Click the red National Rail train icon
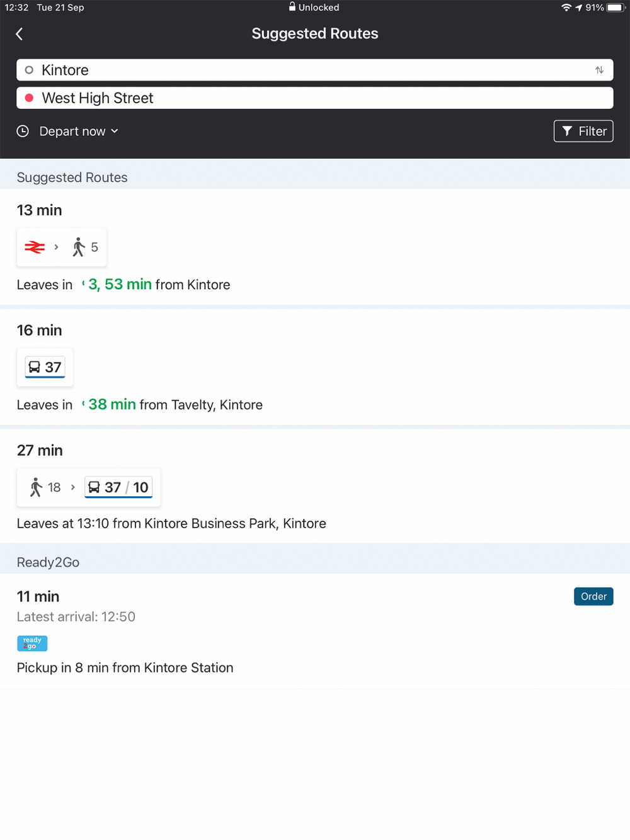The image size is (630, 840). (35, 247)
